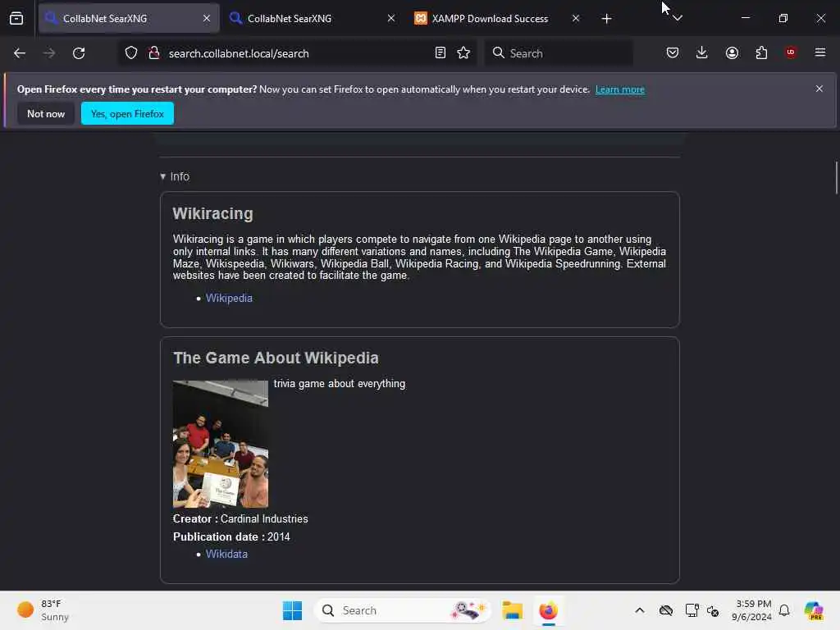Viewport: 840px width, 630px height.
Task: Click Not now button
Action: [46, 113]
